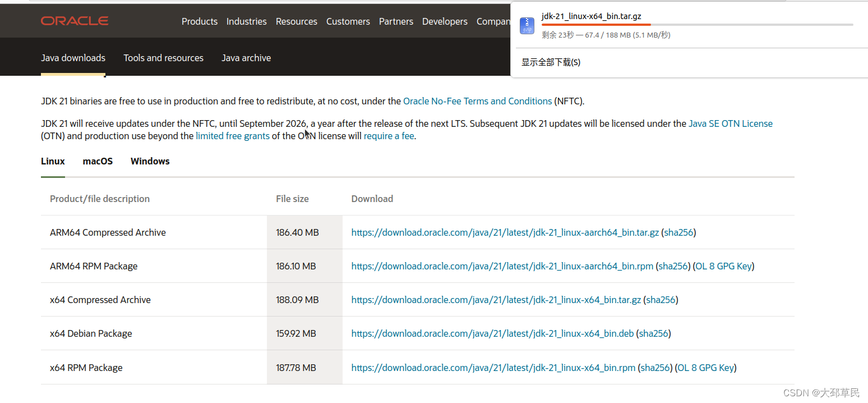This screenshot has height=403, width=868.
Task: Click the Product/file description column header
Action: [x=100, y=199]
